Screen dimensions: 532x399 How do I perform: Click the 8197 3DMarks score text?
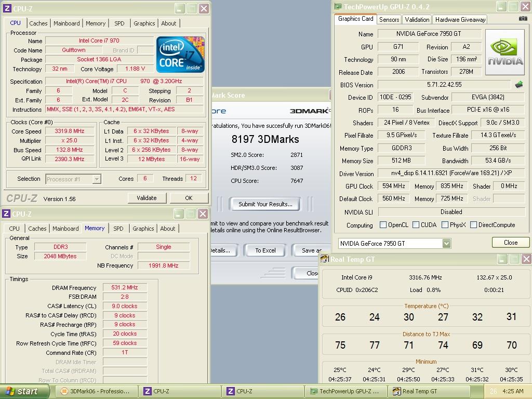[265, 139]
